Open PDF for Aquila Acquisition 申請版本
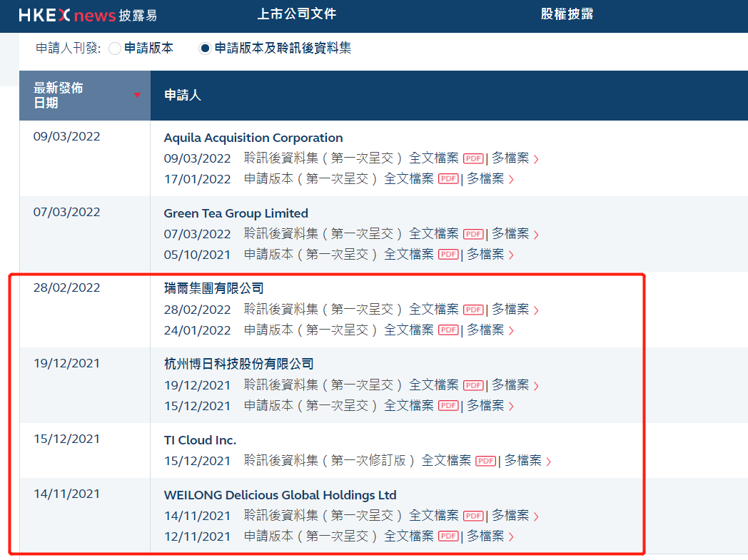748x560 pixels. [x=449, y=178]
